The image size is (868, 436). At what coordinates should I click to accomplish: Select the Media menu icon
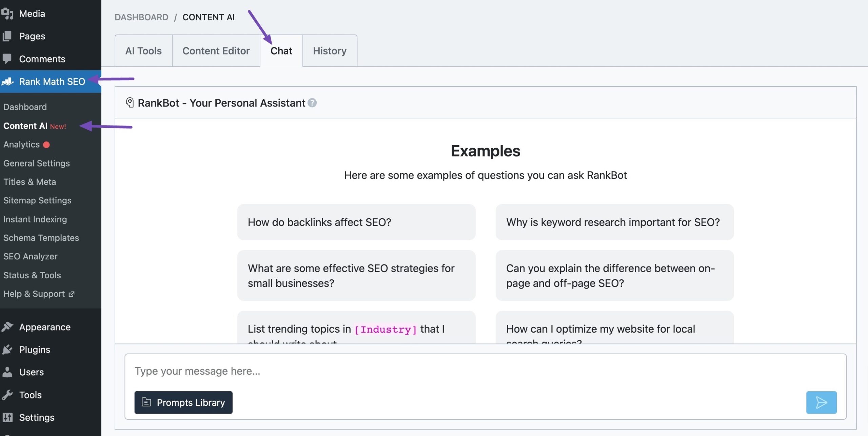tap(7, 13)
